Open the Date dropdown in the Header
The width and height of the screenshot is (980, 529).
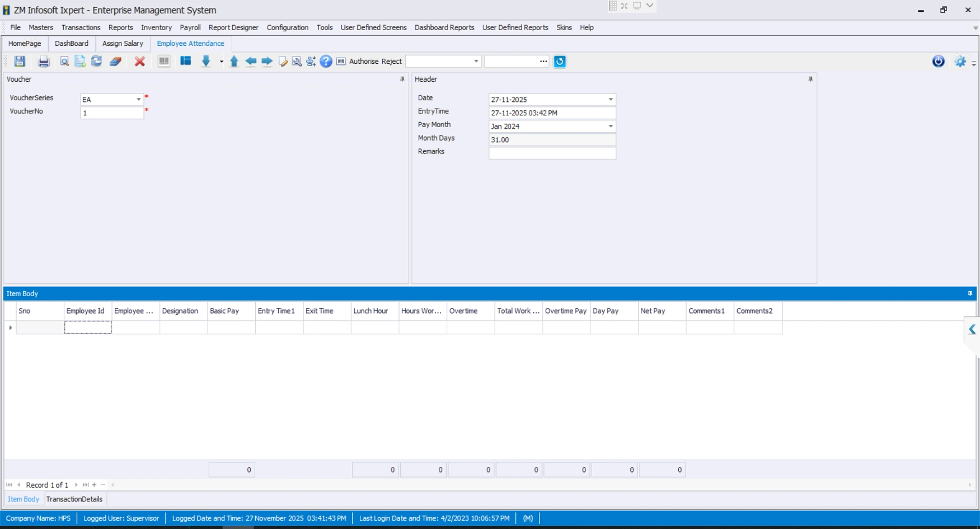click(611, 99)
